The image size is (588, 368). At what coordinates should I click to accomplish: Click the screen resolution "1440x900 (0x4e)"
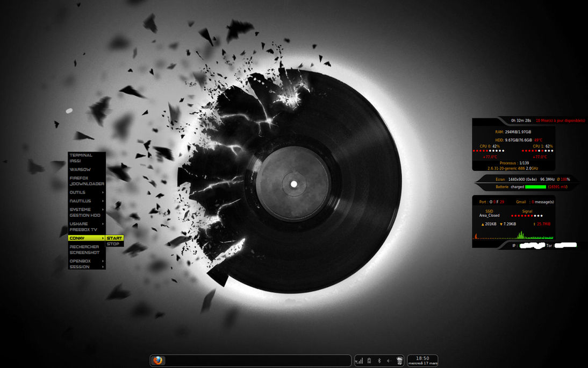click(x=522, y=179)
